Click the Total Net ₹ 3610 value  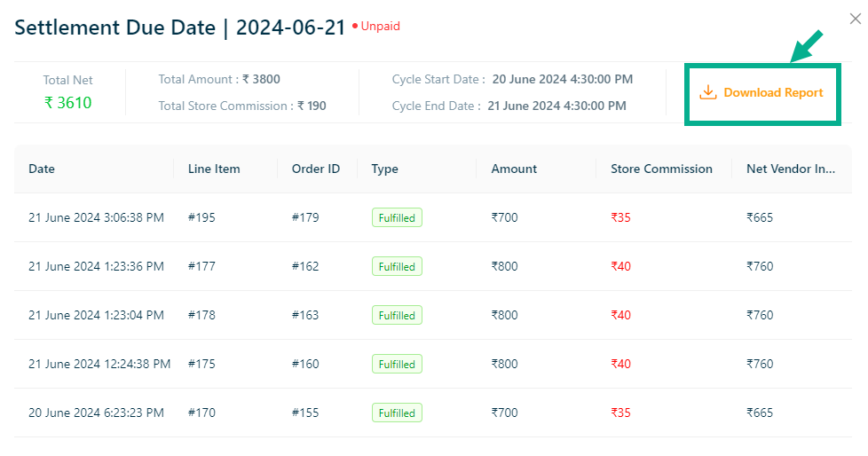68,103
